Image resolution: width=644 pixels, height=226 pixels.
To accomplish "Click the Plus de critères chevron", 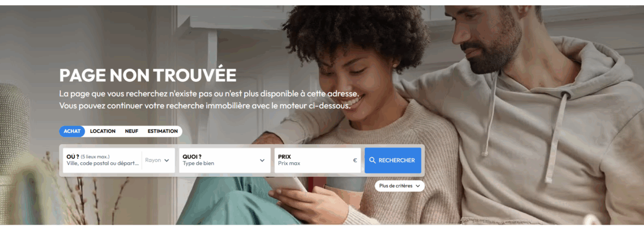I will click(418, 186).
